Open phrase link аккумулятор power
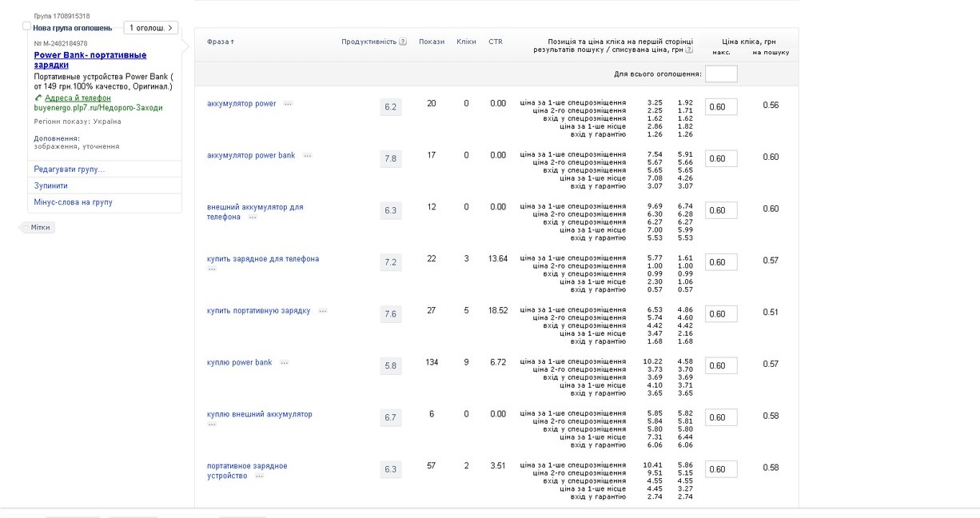The image size is (980, 518). pos(241,104)
